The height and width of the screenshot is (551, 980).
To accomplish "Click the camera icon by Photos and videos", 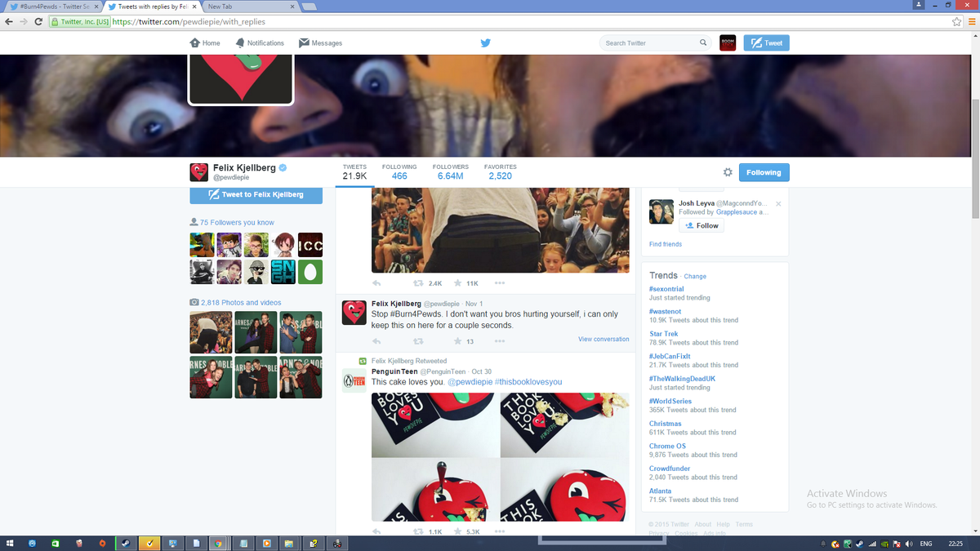I will tap(194, 302).
